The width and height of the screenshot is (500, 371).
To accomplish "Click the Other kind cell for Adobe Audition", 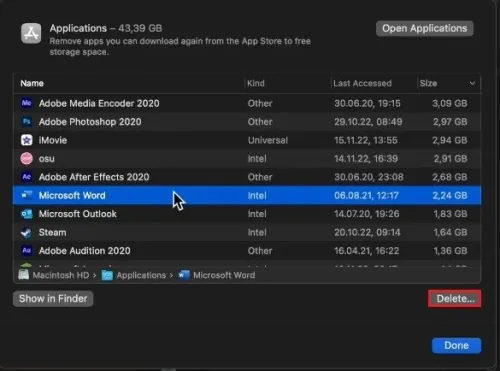I will (x=260, y=251).
